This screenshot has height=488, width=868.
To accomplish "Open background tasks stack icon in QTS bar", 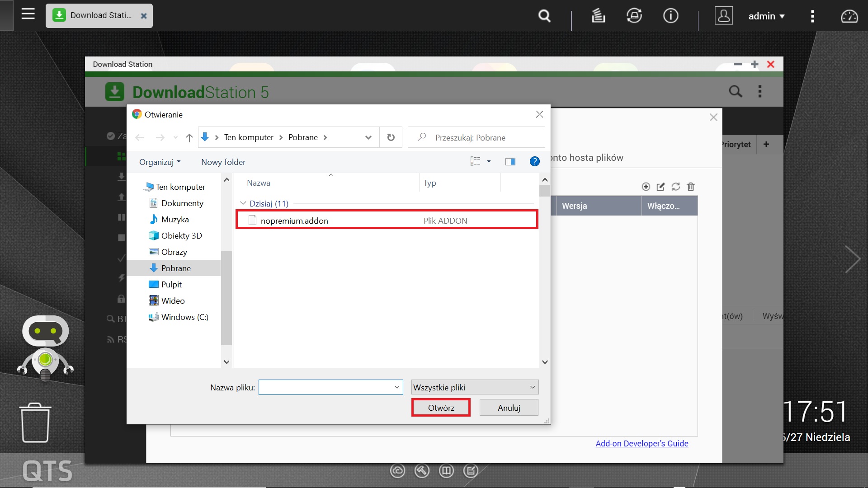I will (598, 16).
